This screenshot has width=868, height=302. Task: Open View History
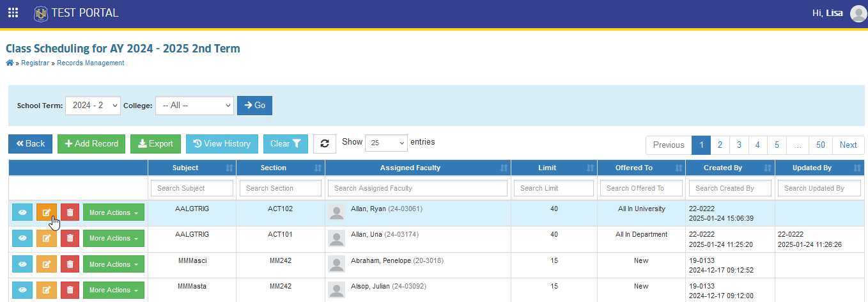pyautogui.click(x=222, y=144)
